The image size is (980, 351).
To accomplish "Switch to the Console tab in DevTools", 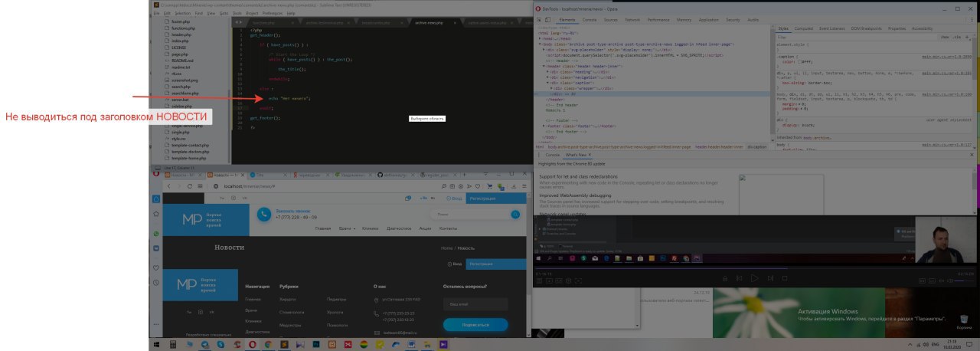I will click(x=590, y=20).
